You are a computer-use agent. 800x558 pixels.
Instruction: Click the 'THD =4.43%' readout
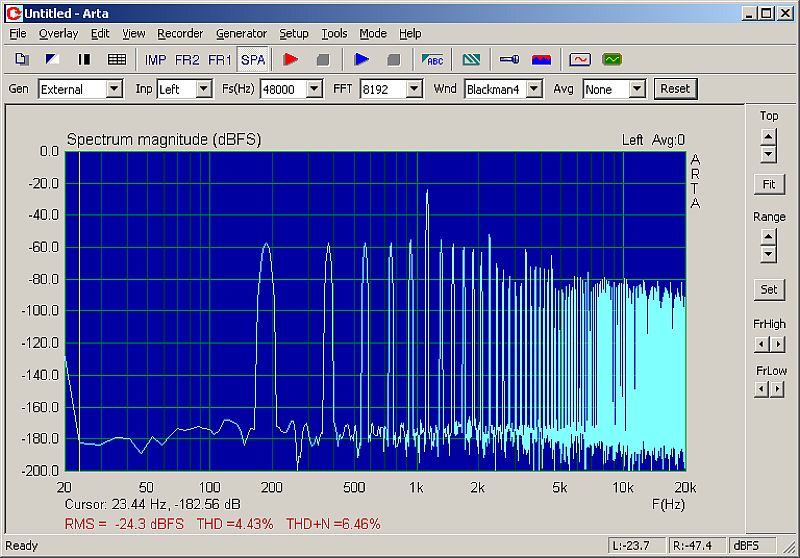coord(235,524)
